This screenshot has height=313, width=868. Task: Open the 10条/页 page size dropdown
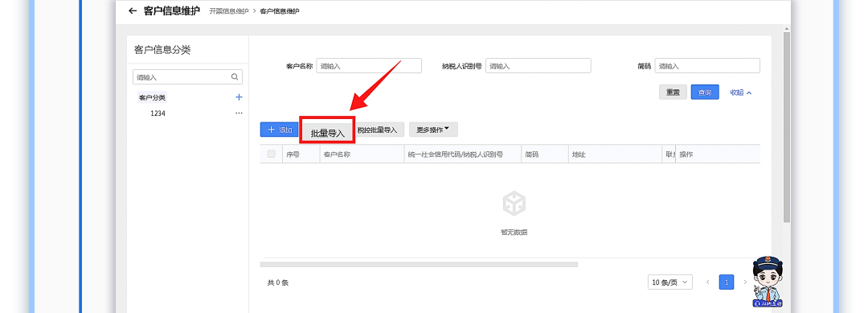tap(669, 282)
